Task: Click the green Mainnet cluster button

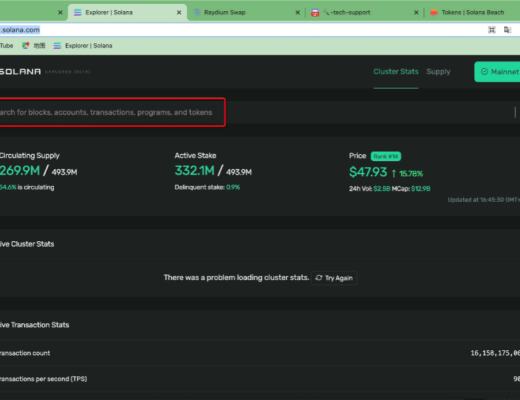Action: (x=497, y=72)
